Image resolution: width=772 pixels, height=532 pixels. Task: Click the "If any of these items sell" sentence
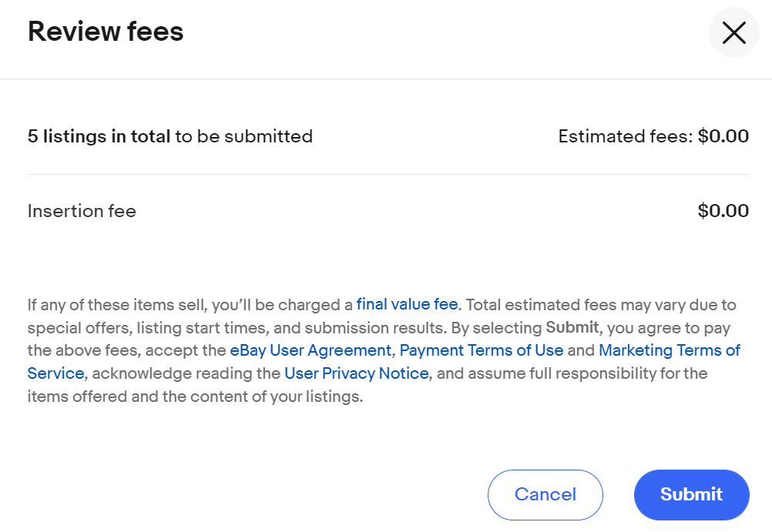click(116, 304)
